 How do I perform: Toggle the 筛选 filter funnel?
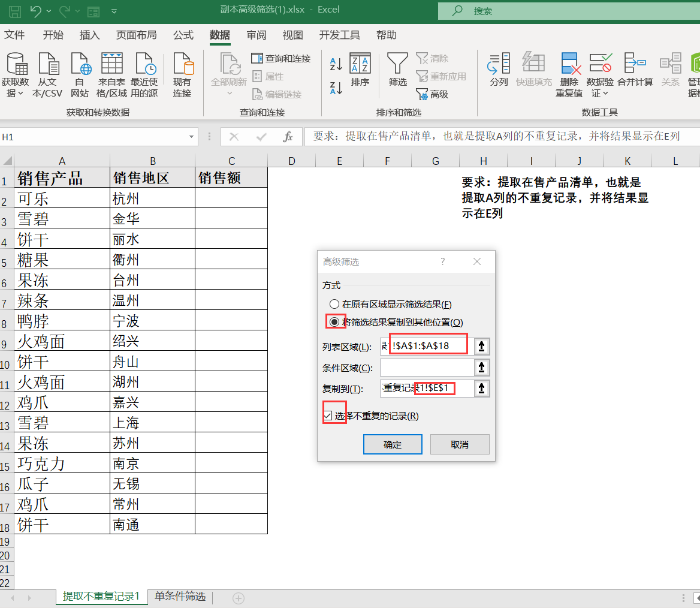click(397, 69)
